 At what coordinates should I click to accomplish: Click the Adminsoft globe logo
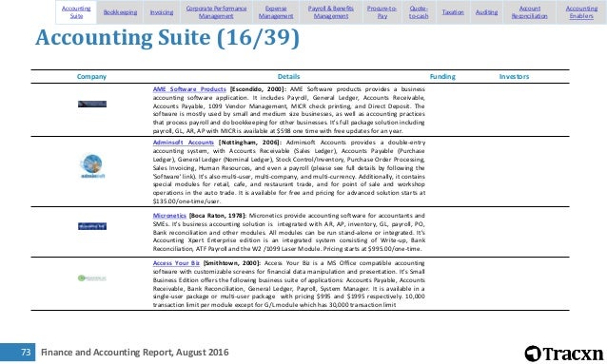pyautogui.click(x=92, y=166)
